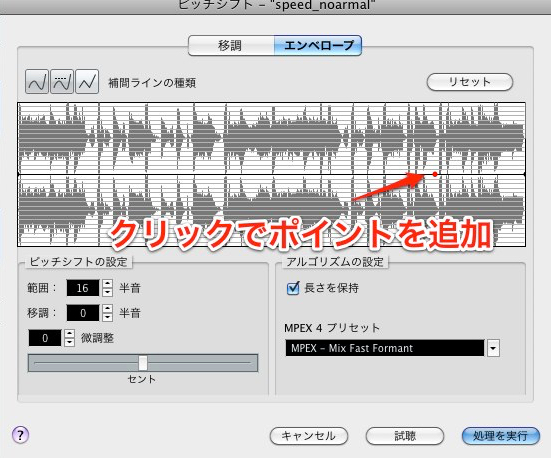This screenshot has width=551, height=458.
Task: Click the キャンセル button
Action: click(309, 436)
